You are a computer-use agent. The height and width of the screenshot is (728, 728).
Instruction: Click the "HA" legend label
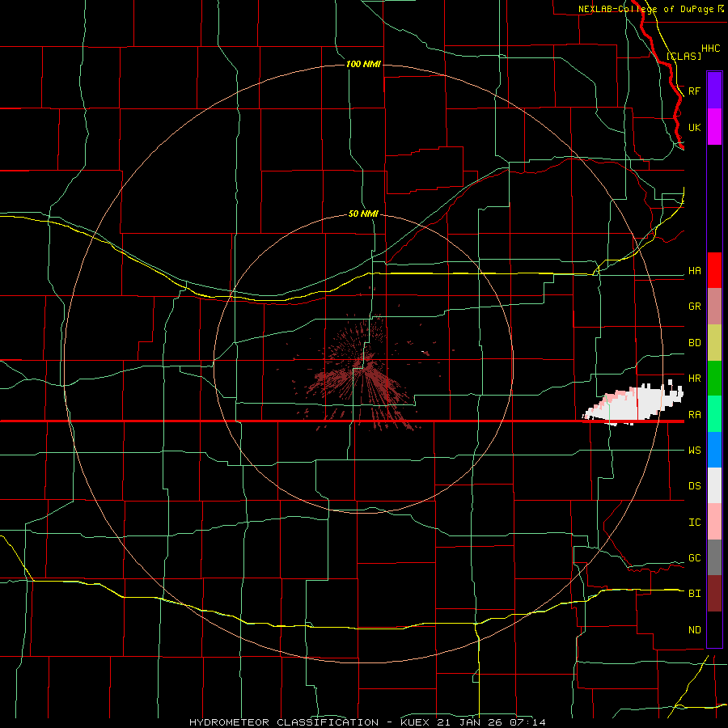[694, 271]
